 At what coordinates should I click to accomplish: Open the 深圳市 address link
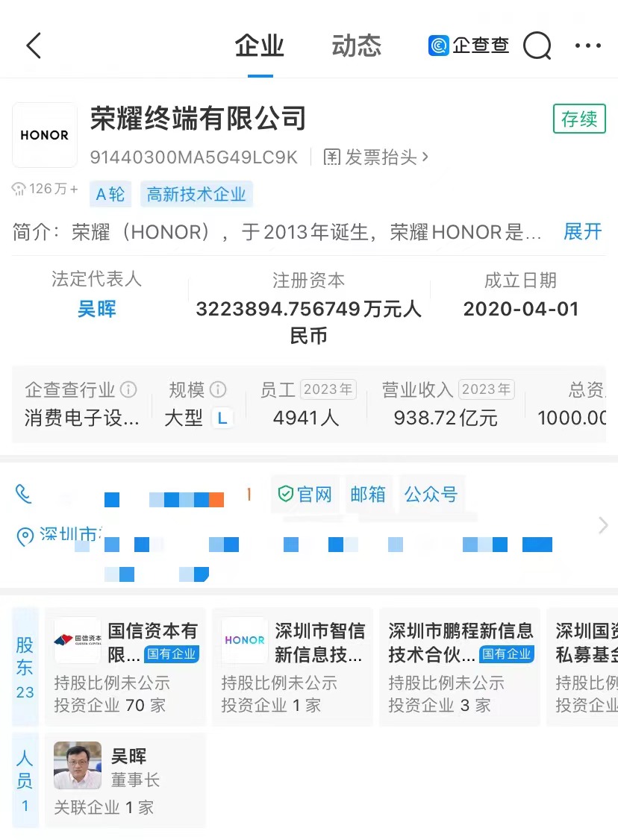(x=69, y=534)
